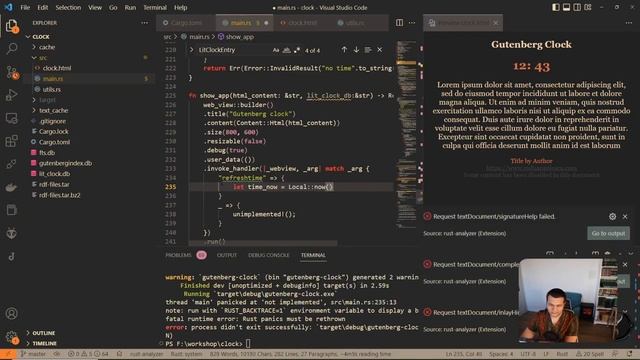Screen dimensions: 640x360
Task: Open the Accounts menu icon
Action: [11, 313]
